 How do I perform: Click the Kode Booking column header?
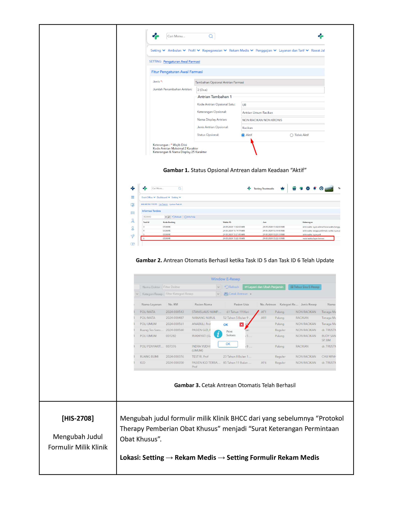click(x=169, y=222)
